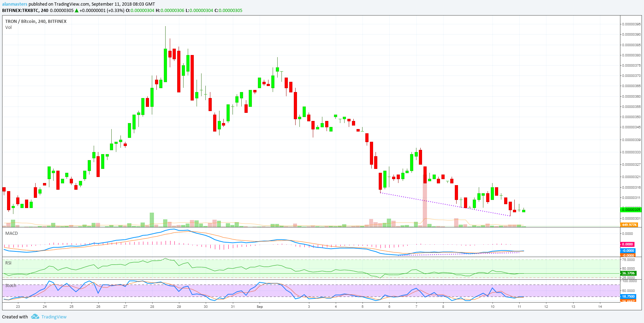Click the price axis label 0.00000350
This screenshot has height=323, width=644.
point(631,117)
